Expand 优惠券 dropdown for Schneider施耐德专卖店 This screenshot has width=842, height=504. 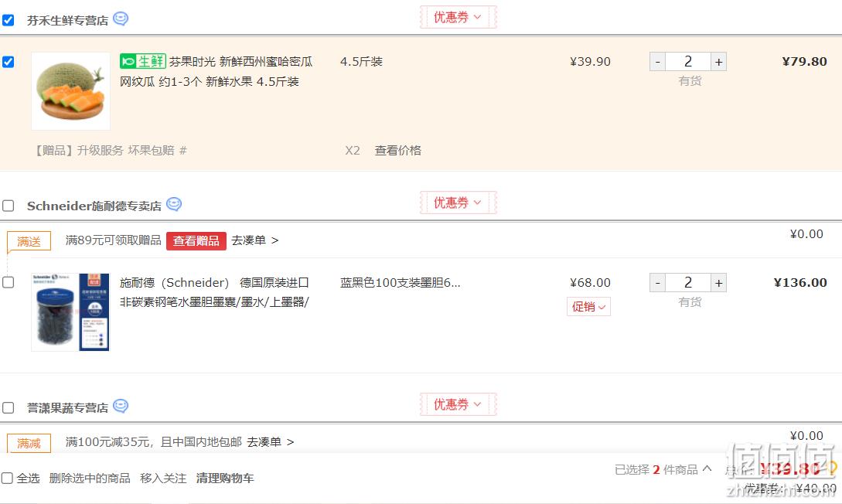[458, 203]
